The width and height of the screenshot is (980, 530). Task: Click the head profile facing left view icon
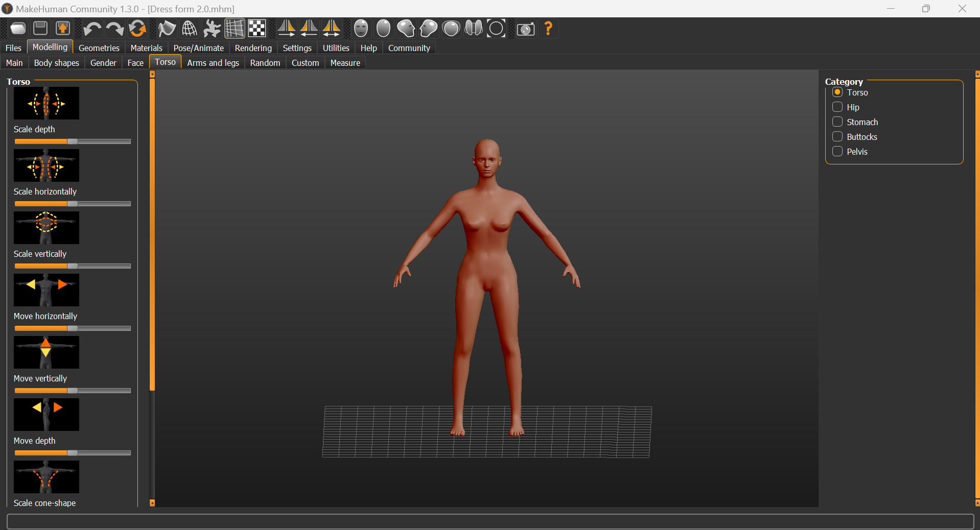coord(428,29)
